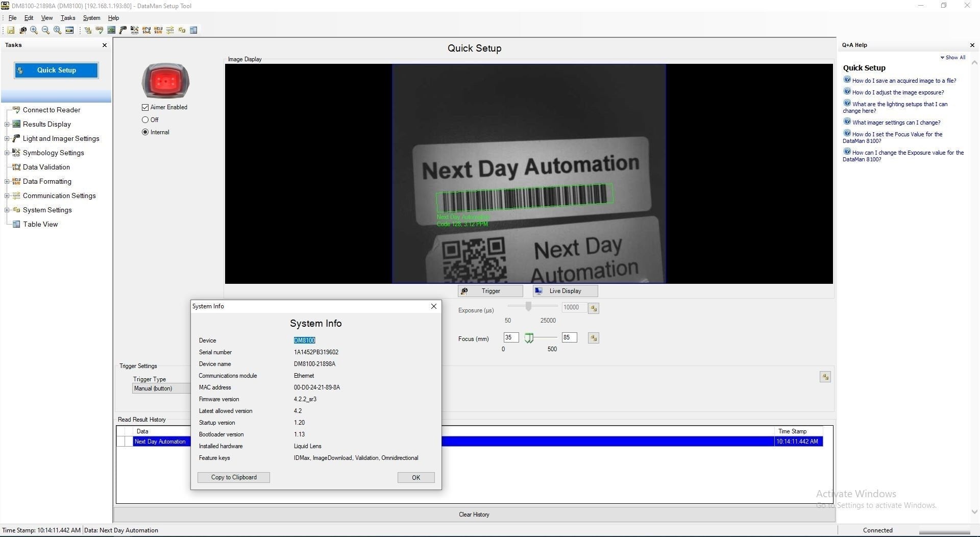Screen dimensions: 980x537
Task: Open Light and Imager Settings from toolbar scanner icon
Action: coord(123,31)
